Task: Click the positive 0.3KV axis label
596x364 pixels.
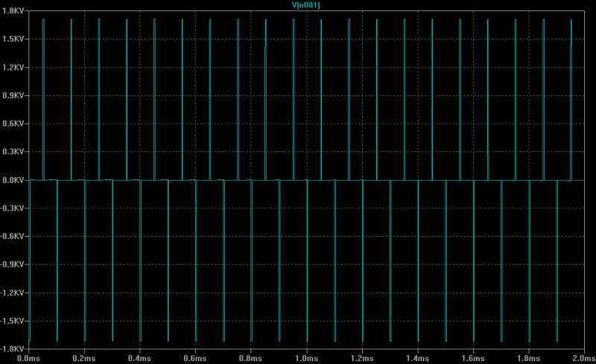Action: pos(13,152)
